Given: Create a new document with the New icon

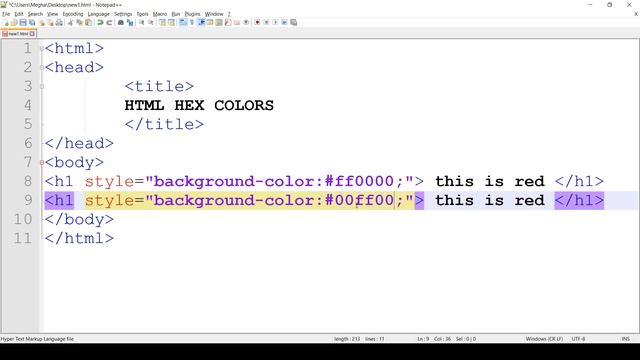Looking at the screenshot, I should point(6,22).
